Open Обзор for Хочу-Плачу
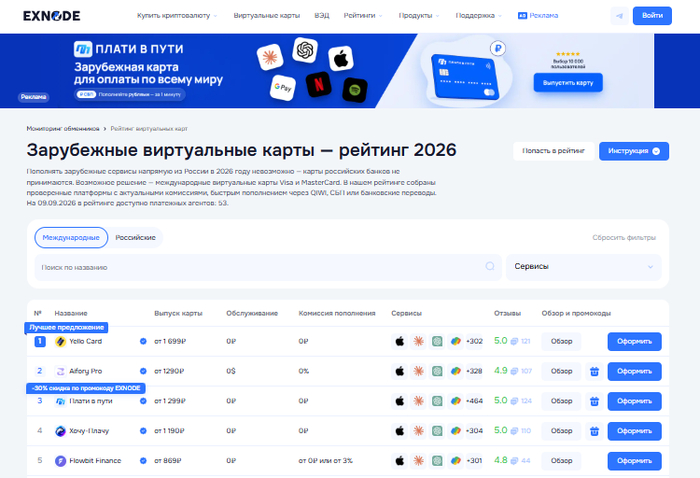This screenshot has height=478, width=700. click(561, 431)
